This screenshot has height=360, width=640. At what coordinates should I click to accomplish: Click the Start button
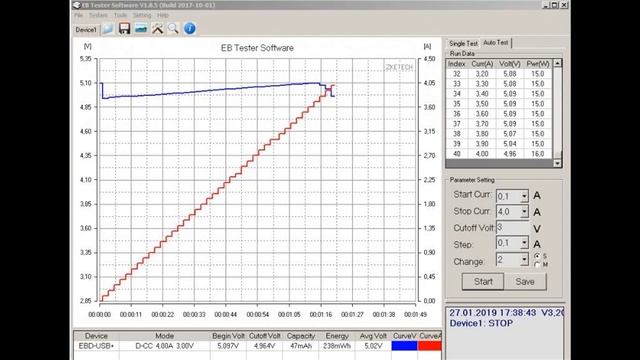[x=483, y=282]
